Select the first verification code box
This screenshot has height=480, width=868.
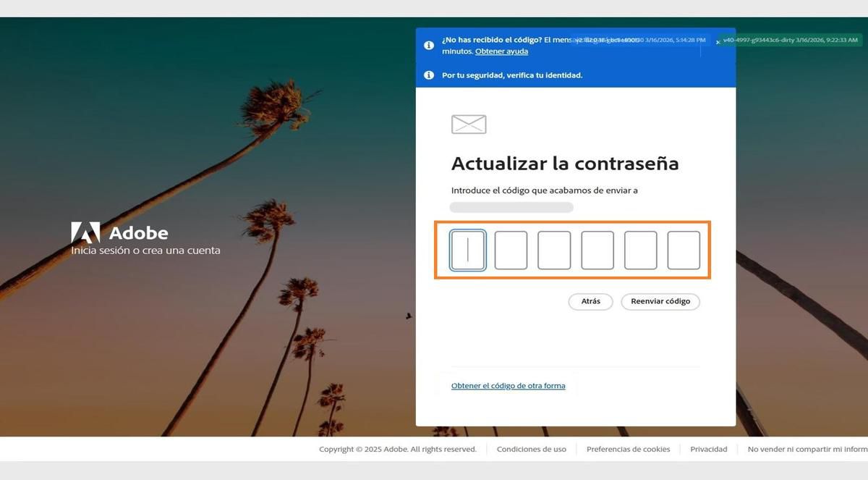coord(467,250)
